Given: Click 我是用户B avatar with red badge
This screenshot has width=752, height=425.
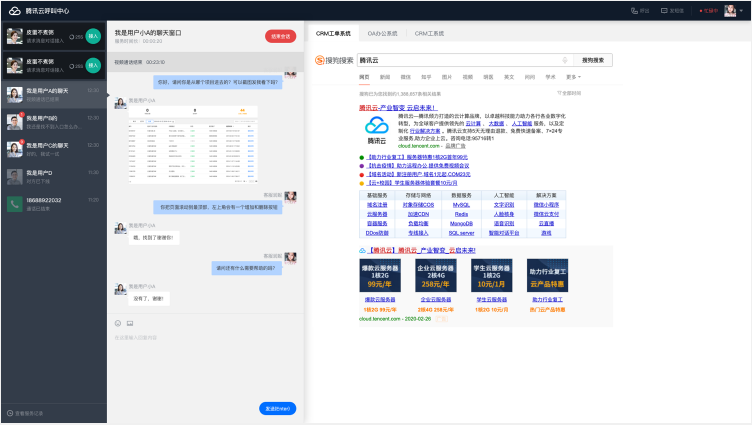Looking at the screenshot, I should (15, 122).
